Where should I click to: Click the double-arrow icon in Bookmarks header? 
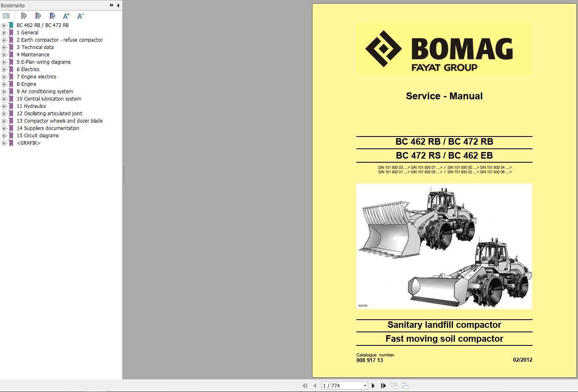point(112,5)
